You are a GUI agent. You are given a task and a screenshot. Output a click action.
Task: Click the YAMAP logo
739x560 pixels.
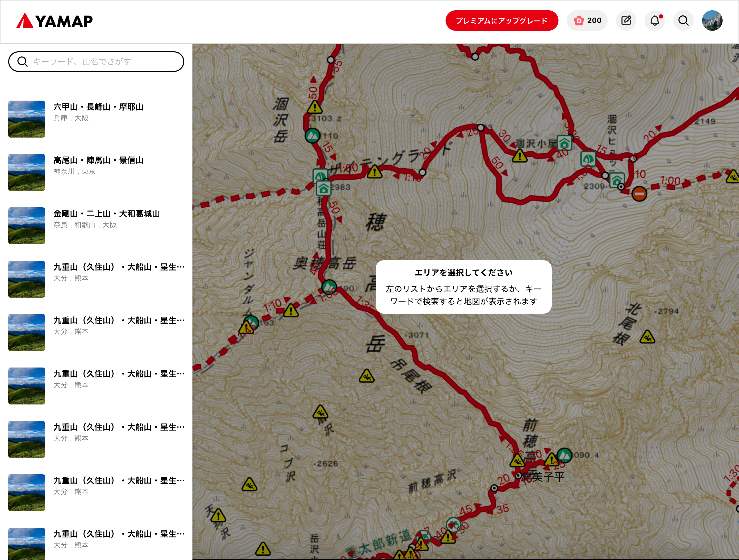point(54,21)
